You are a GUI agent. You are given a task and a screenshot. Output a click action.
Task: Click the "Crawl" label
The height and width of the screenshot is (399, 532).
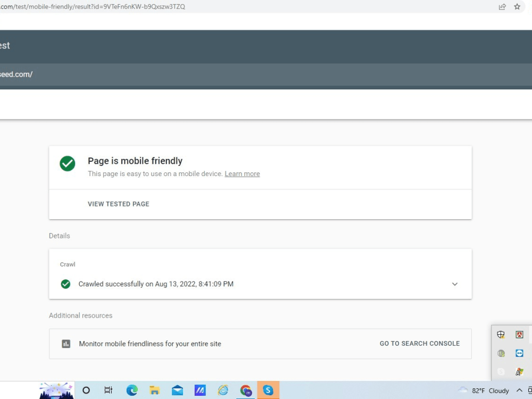[68, 264]
